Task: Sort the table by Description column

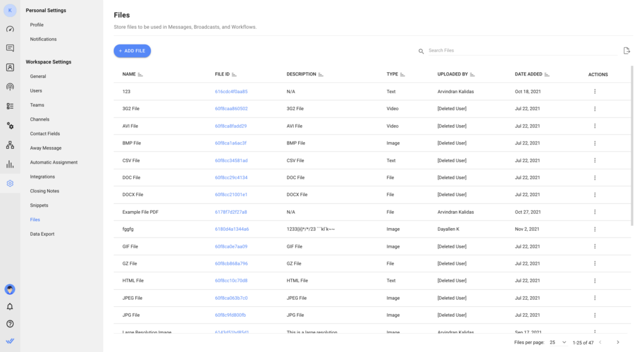Action: coord(320,75)
